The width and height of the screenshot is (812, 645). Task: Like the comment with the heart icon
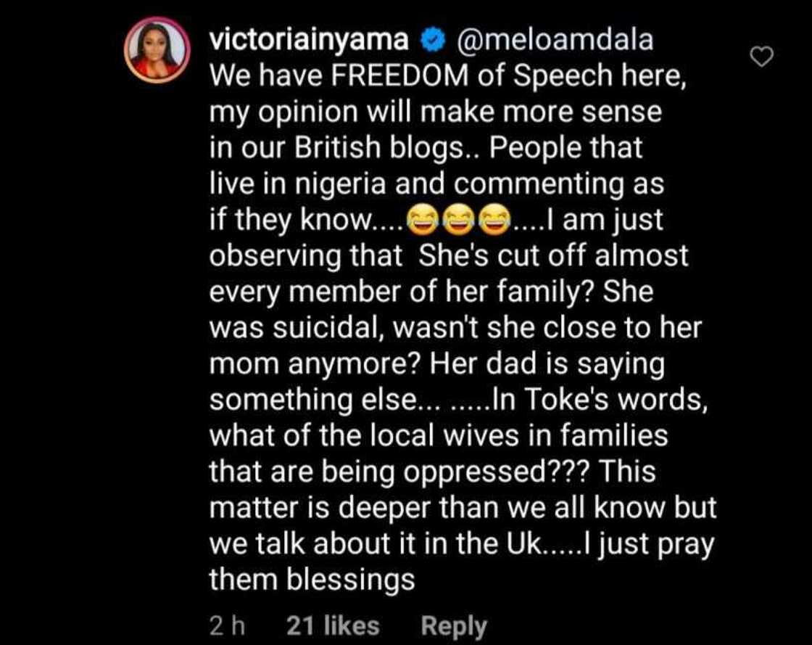[x=761, y=56]
